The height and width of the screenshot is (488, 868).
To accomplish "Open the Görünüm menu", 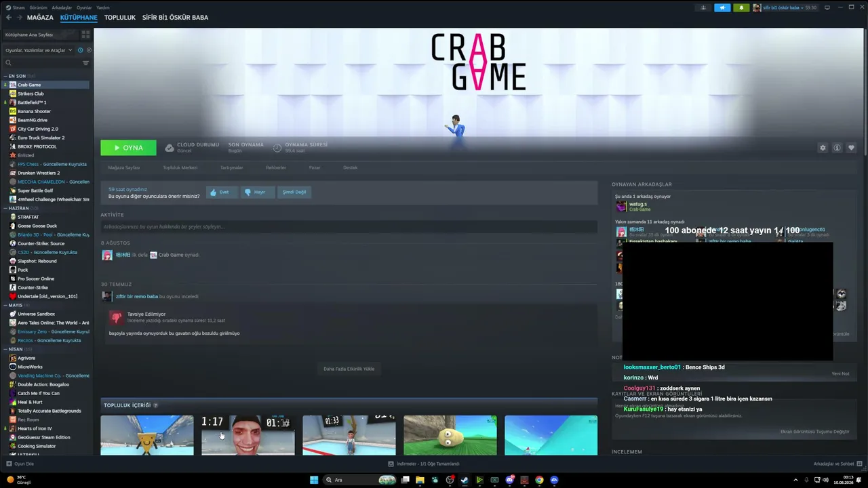I will point(39,7).
